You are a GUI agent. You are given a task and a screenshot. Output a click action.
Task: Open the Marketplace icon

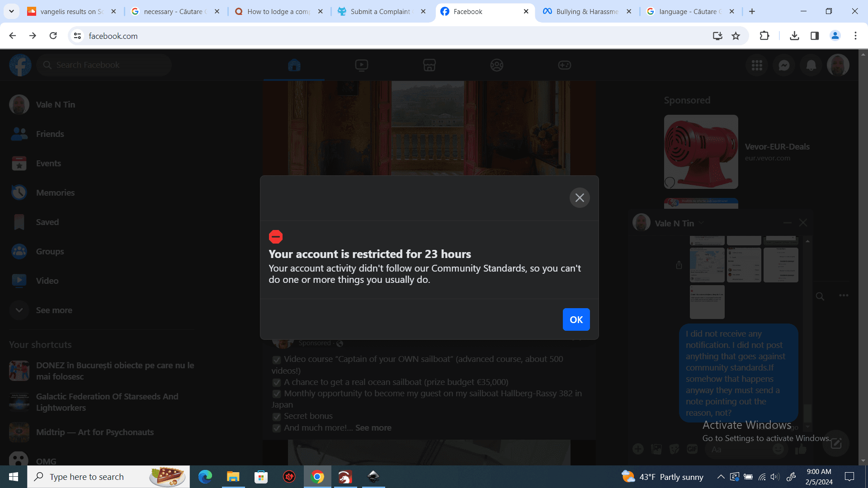pos(429,66)
